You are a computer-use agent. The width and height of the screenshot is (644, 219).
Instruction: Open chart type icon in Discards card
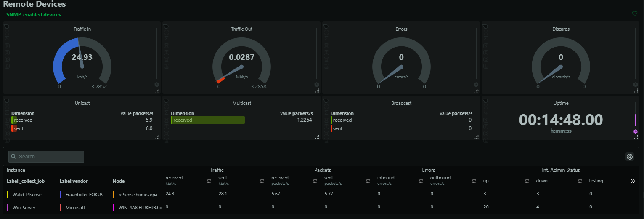486,27
